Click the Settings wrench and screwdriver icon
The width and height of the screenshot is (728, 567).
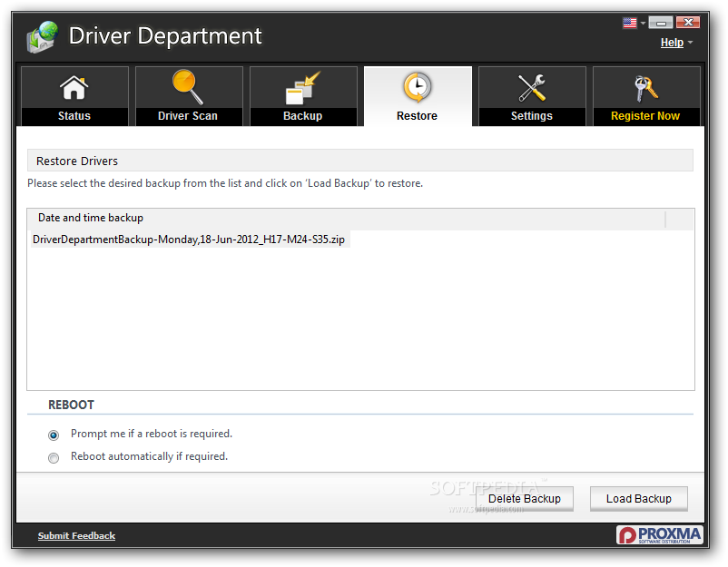tap(532, 88)
